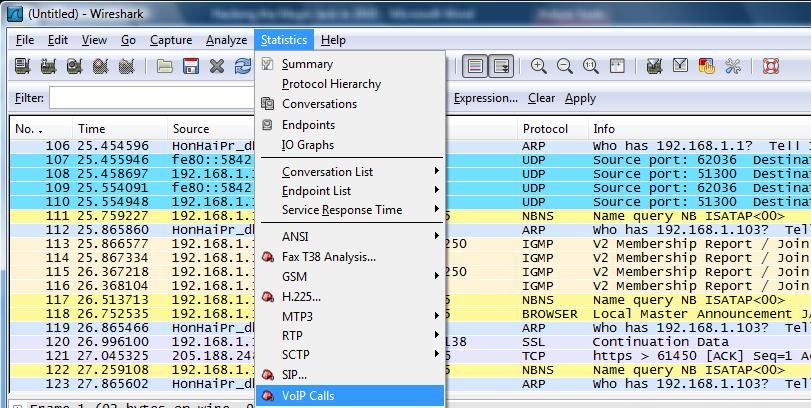The height and width of the screenshot is (408, 811).
Task: Choose SIP... menu entry
Action: (x=350, y=374)
